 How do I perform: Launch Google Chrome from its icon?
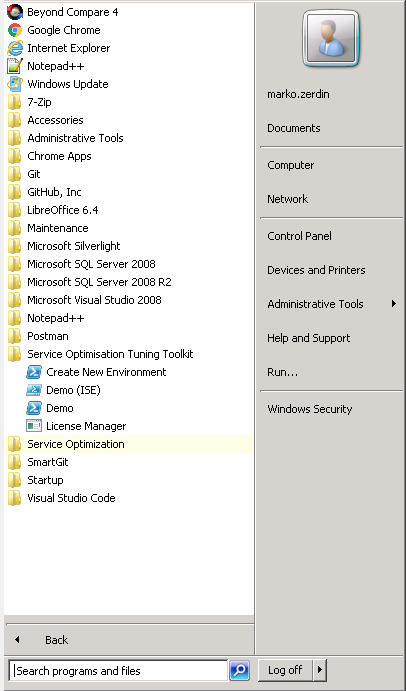pyautogui.click(x=15, y=30)
